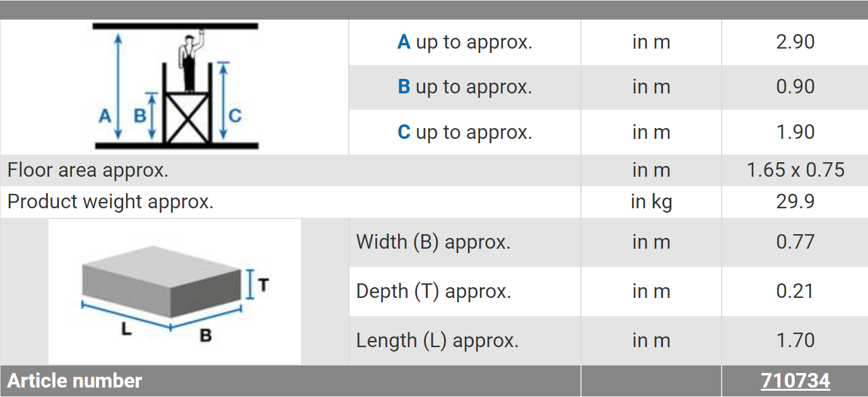
Task: Click the "A up to approx." label
Action: [465, 42]
